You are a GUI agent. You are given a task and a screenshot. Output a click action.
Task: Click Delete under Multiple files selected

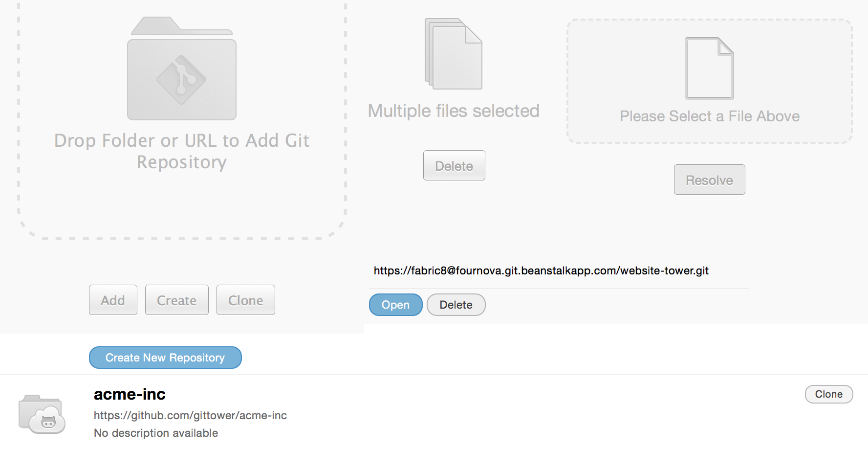(454, 166)
